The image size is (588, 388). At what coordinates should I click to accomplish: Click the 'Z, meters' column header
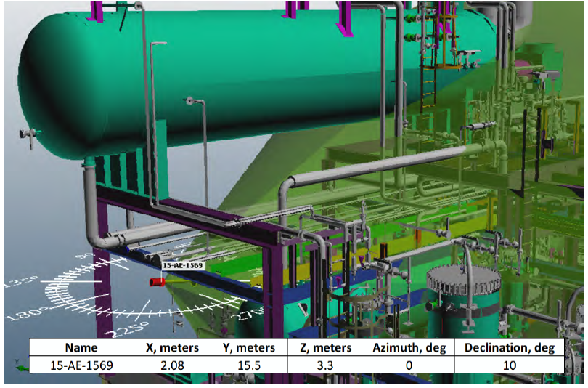(325, 347)
